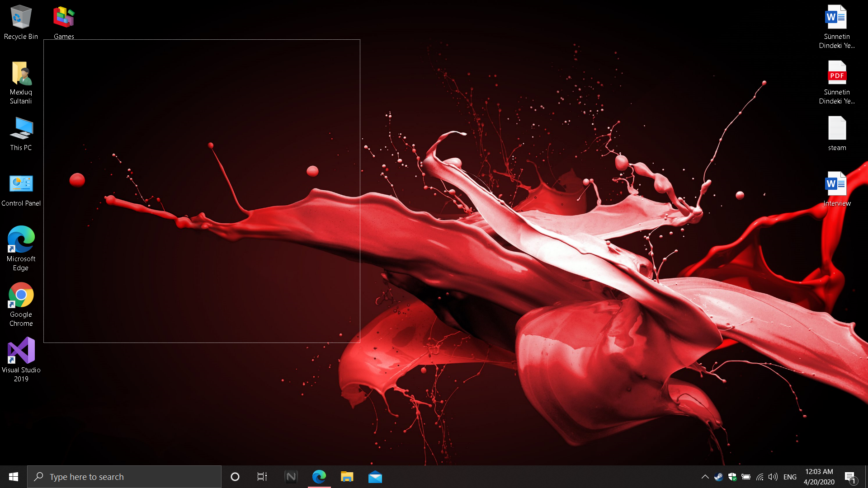The height and width of the screenshot is (488, 868).
Task: Open the Task View button
Action: tap(262, 477)
